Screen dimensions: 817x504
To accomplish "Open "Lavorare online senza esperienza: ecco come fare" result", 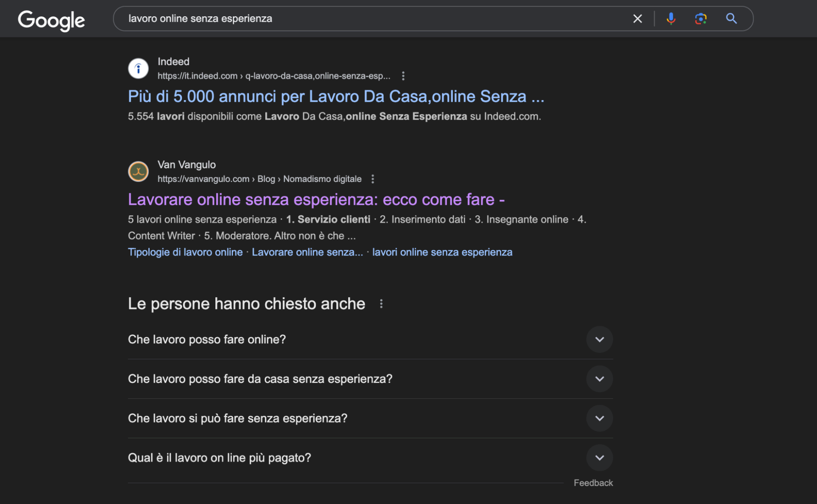I will coord(316,200).
